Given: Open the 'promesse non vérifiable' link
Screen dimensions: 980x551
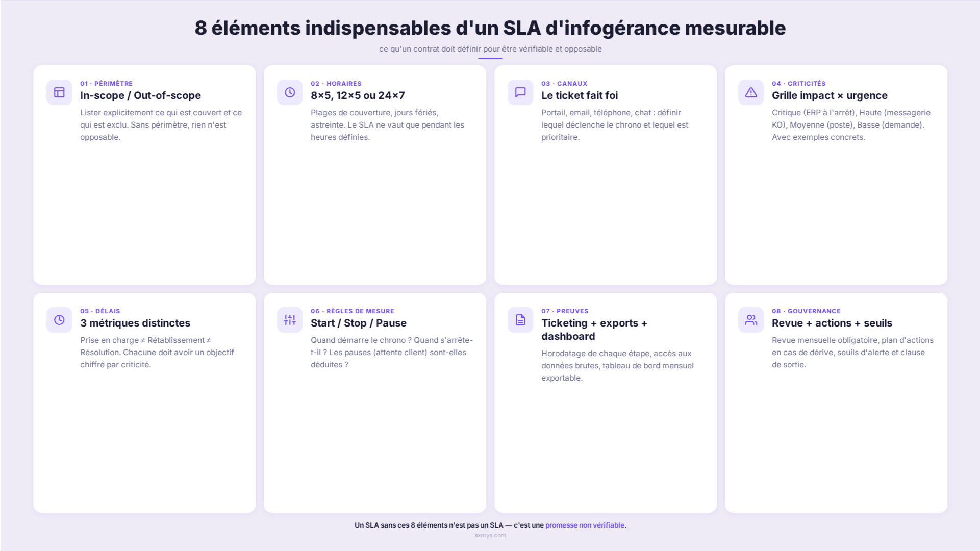Looking at the screenshot, I should [x=585, y=525].
